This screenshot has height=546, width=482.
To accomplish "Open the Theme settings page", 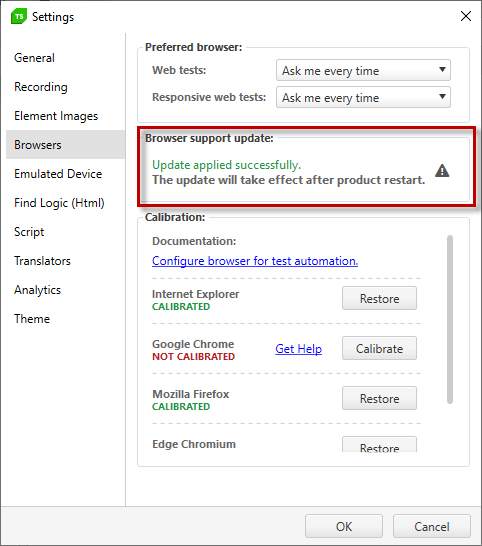I will tap(32, 319).
